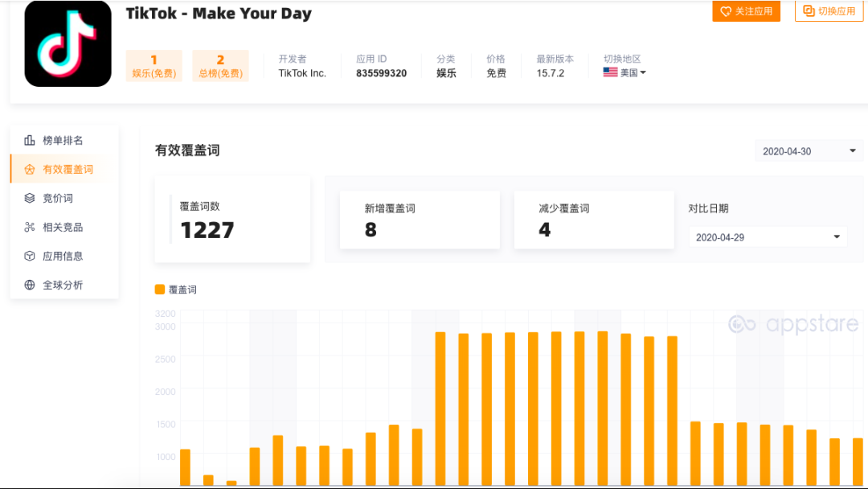Click the y-axis label 2500
This screenshot has height=489, width=868.
point(166,359)
